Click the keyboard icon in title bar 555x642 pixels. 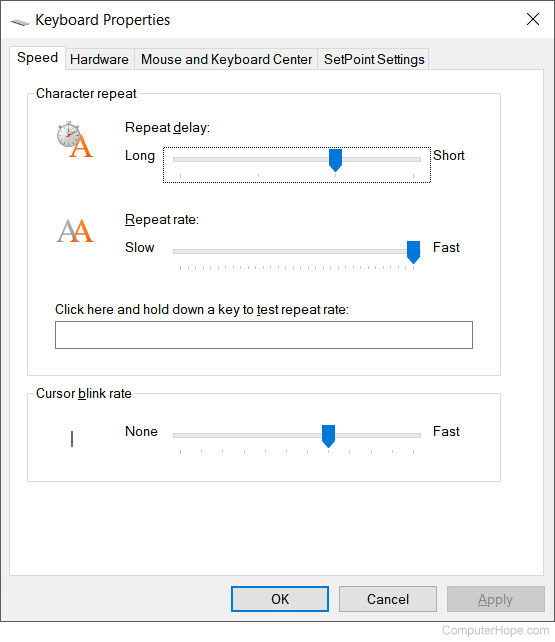(x=20, y=22)
